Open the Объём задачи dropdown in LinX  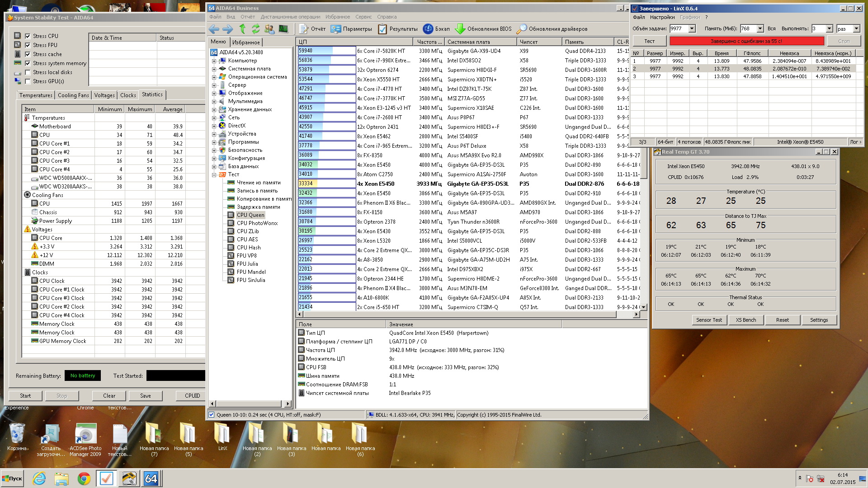692,29
